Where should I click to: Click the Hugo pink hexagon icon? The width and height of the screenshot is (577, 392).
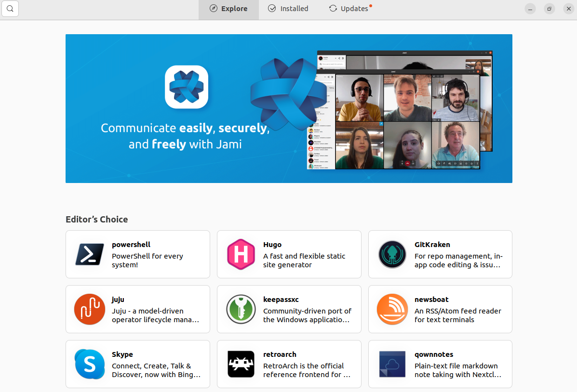(x=241, y=254)
